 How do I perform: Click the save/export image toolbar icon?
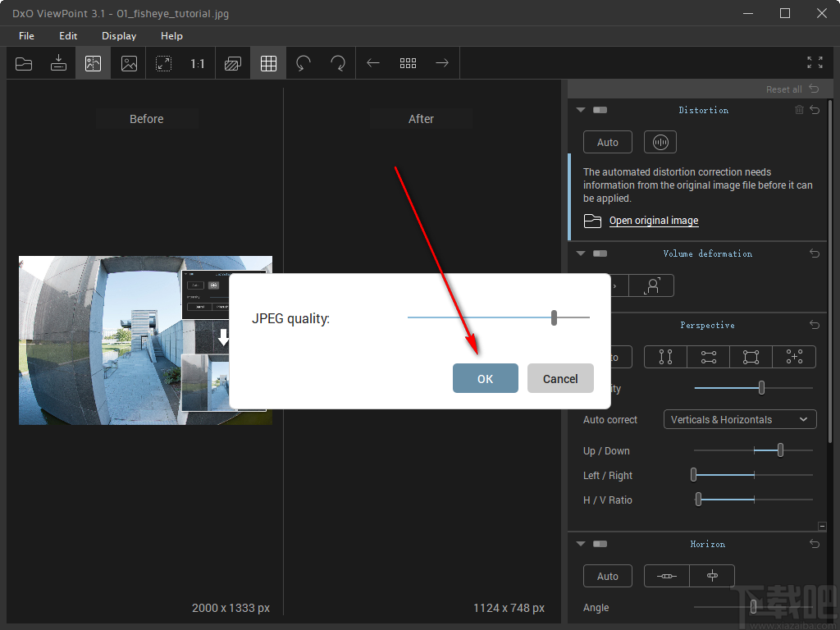click(58, 63)
